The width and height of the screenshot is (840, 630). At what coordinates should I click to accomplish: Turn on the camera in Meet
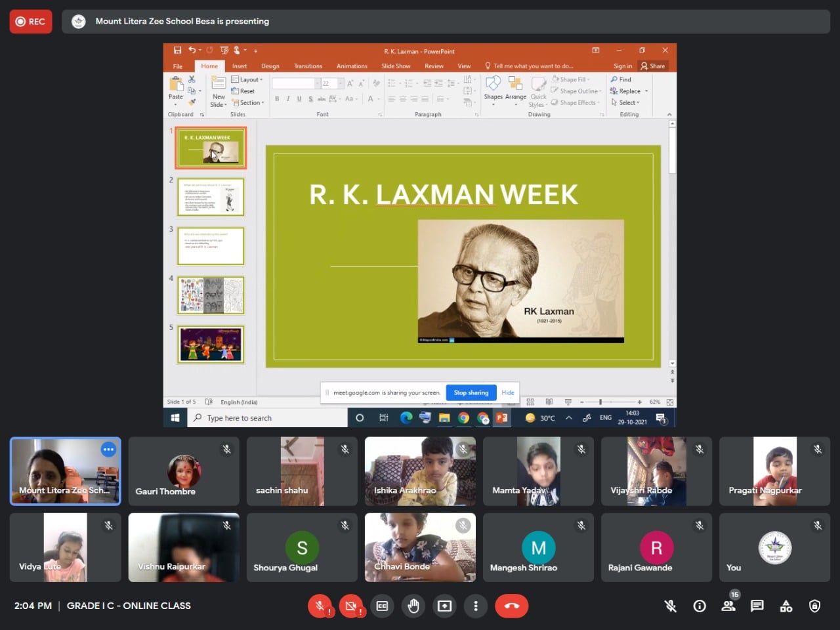tap(351, 606)
